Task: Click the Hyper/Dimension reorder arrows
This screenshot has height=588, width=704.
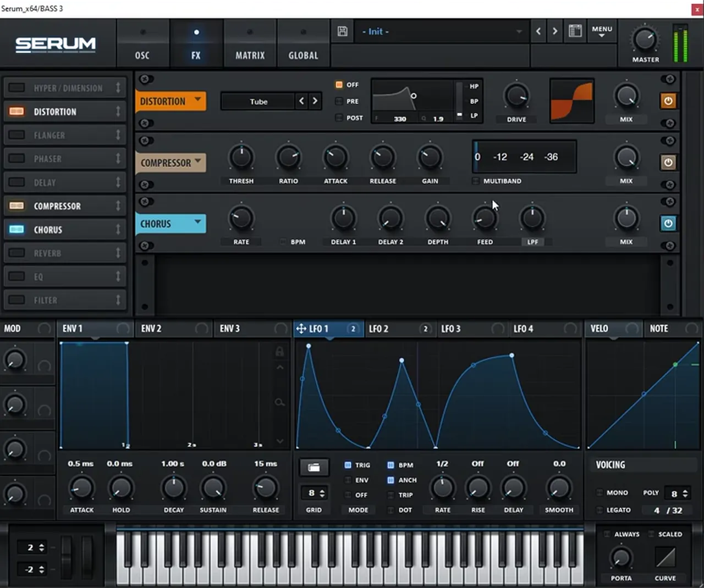Action: point(118,88)
